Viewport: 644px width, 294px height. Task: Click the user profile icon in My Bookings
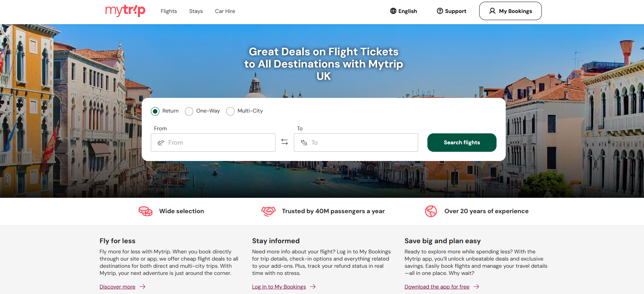tap(492, 11)
